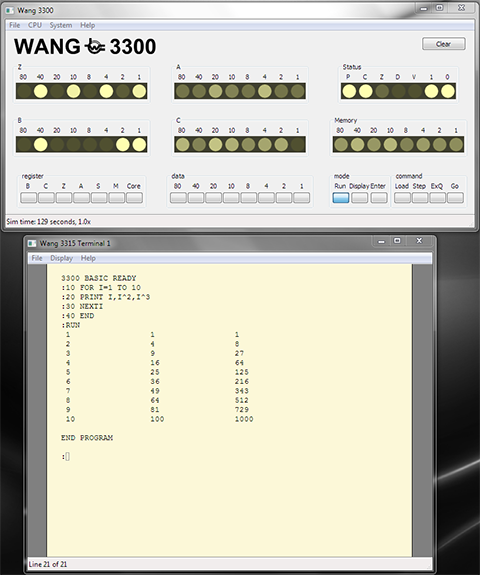Open the Display menu in Terminal window
The width and height of the screenshot is (480, 575).
point(62,258)
